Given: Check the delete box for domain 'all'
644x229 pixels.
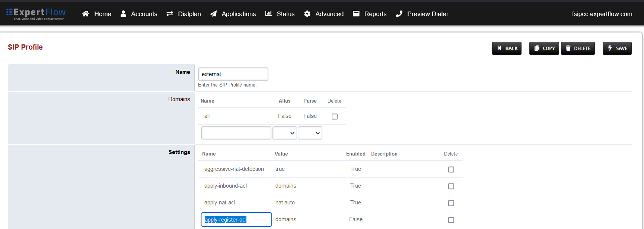Looking at the screenshot, I should (335, 116).
